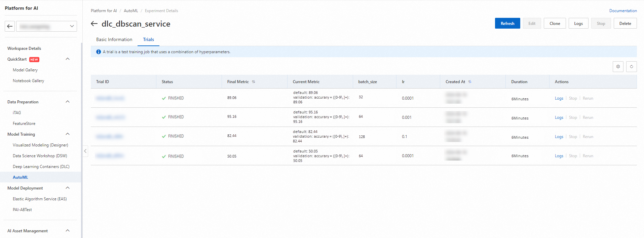Click the blue Refresh button
Screen dimensions: 644x238
(507, 23)
